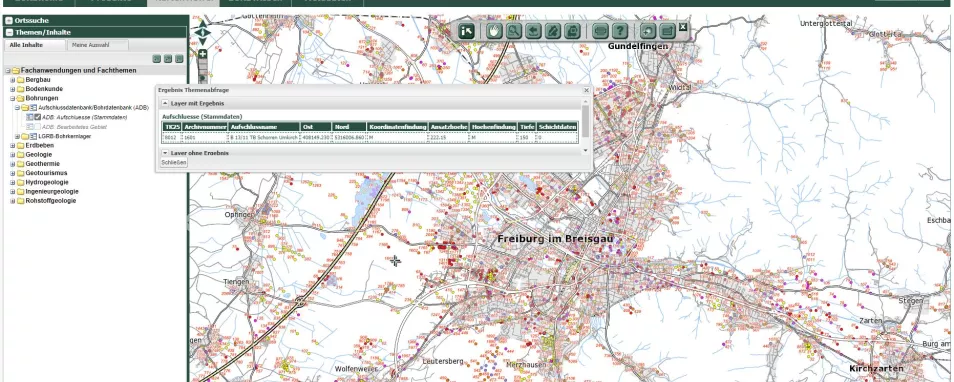
Task: Toggle ADB: Aufschluesse (Stammdaten) checkbox
Action: point(38,117)
